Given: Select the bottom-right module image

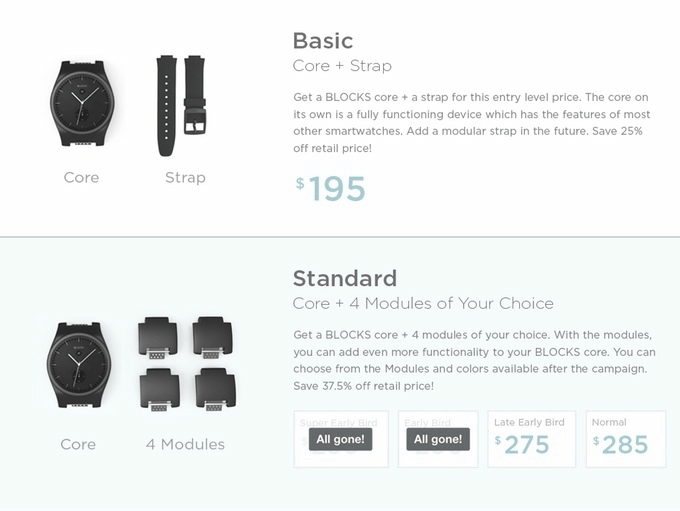Looking at the screenshot, I should [x=216, y=390].
